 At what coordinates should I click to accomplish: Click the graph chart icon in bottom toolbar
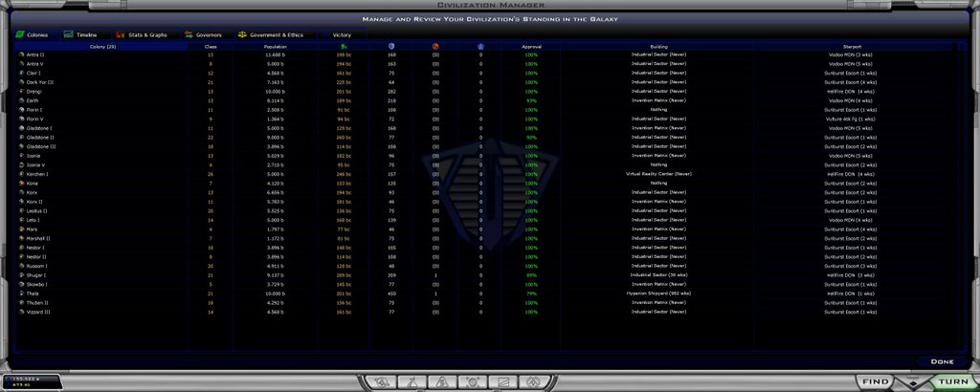click(502, 381)
